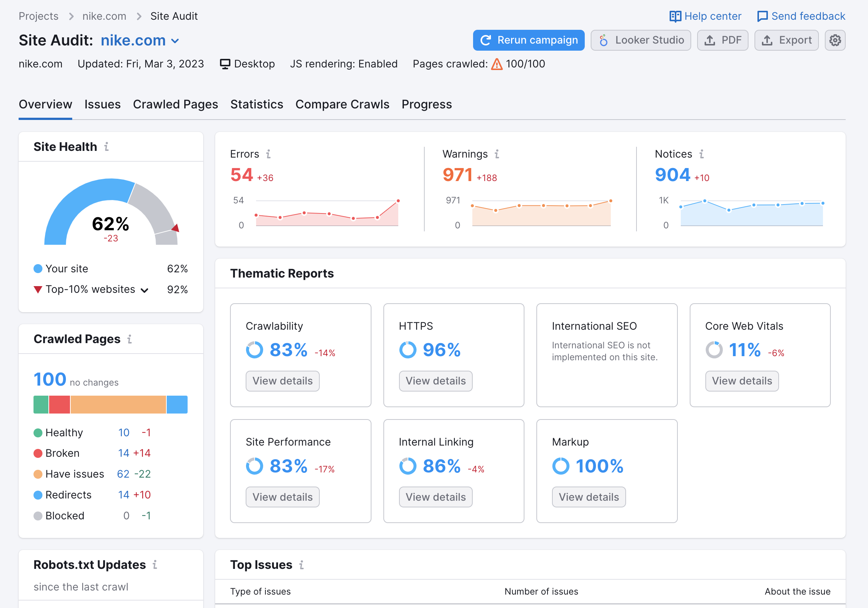Click the pages crawled warning triangle
Viewport: 868px width, 608px height.
point(497,64)
